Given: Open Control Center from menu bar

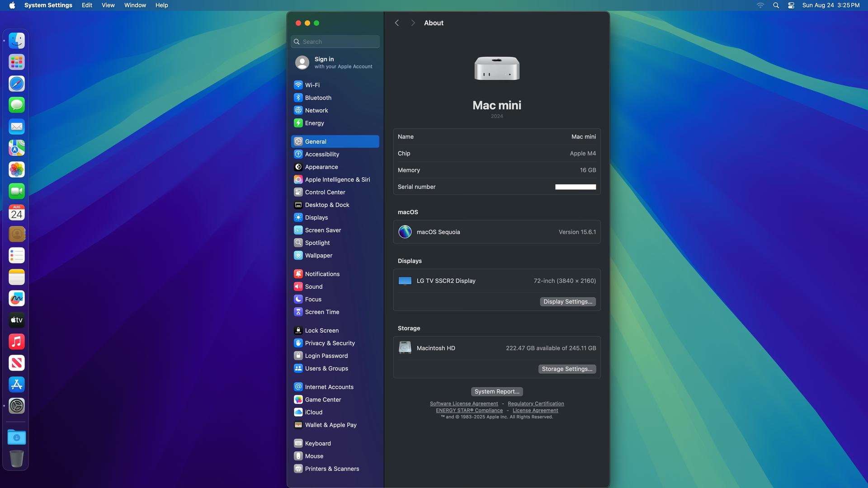Looking at the screenshot, I should 791,5.
